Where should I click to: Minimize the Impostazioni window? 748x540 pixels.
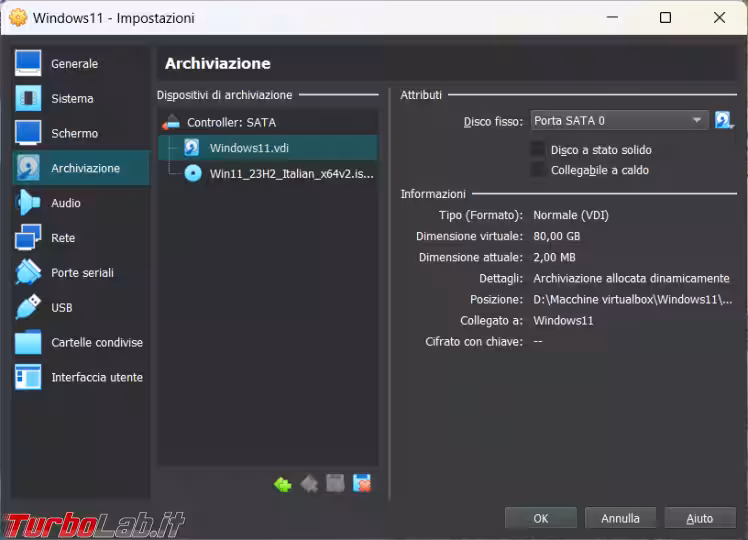[x=612, y=18]
